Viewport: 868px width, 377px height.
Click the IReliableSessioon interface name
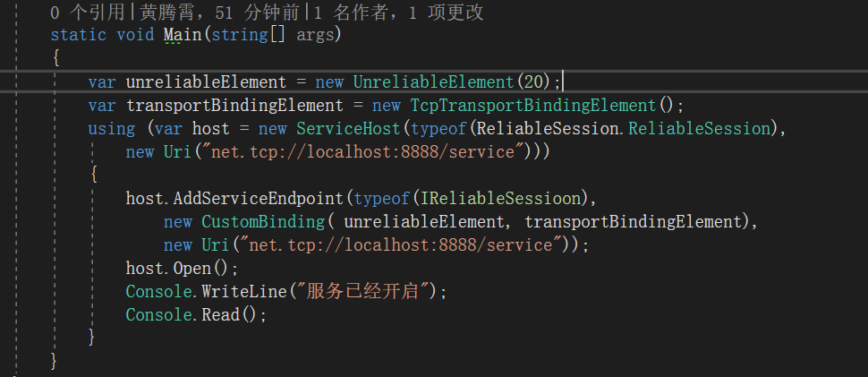pos(497,198)
